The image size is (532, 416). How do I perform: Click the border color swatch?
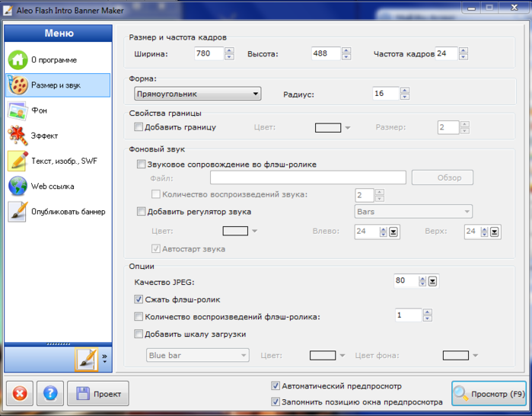tap(328, 128)
